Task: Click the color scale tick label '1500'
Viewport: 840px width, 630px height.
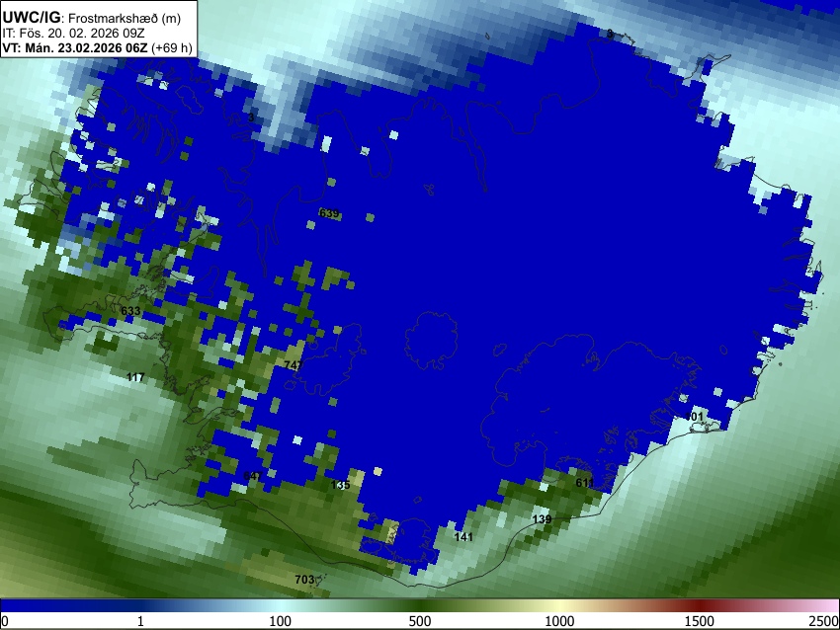Action: click(699, 621)
